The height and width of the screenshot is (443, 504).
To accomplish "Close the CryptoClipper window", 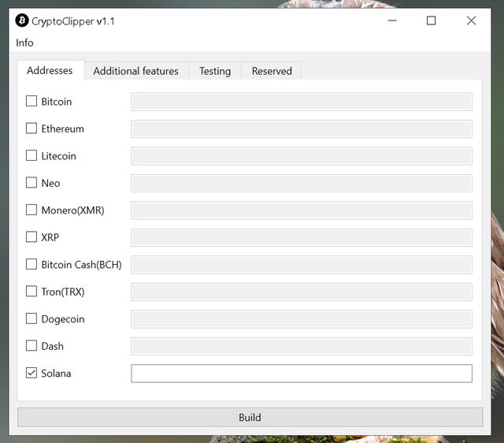I will coord(471,20).
